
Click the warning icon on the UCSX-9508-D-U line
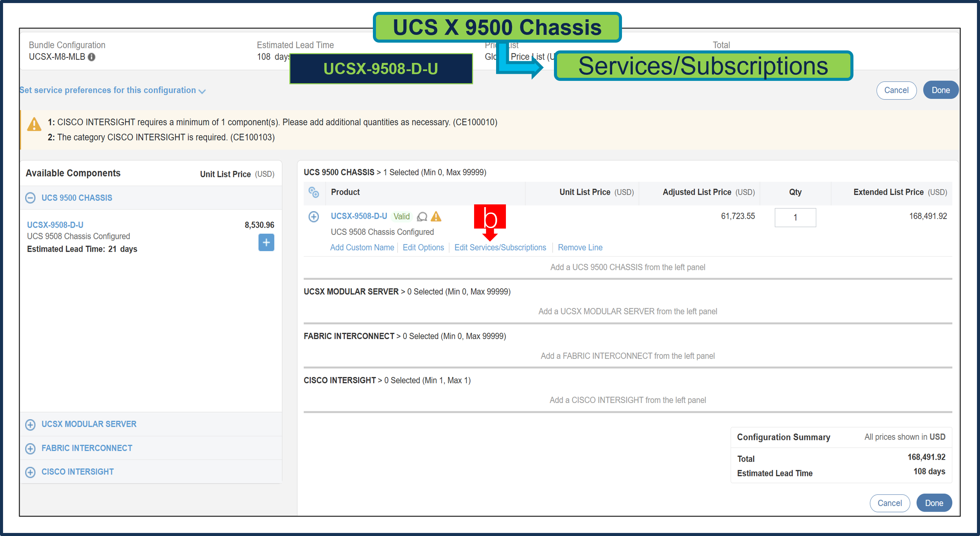coord(436,216)
